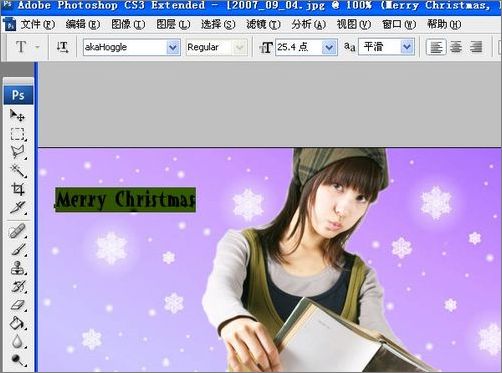Click the font size T icon
This screenshot has width=502, height=373.
(266, 48)
